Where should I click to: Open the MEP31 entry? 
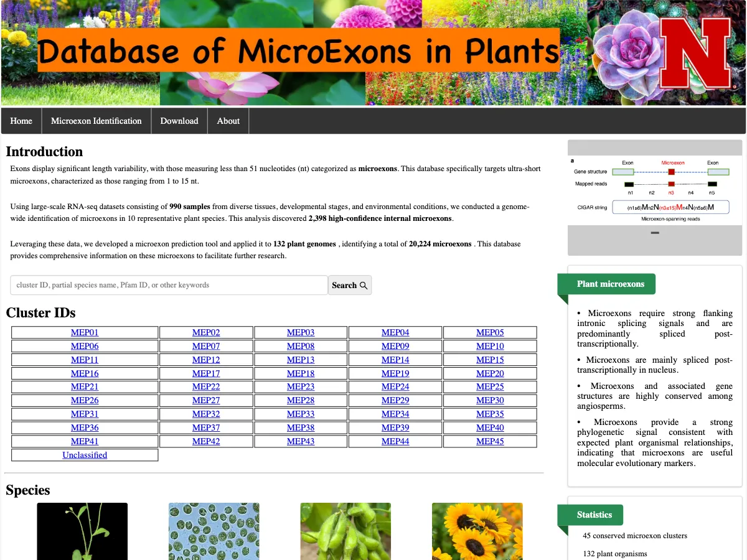(85, 414)
